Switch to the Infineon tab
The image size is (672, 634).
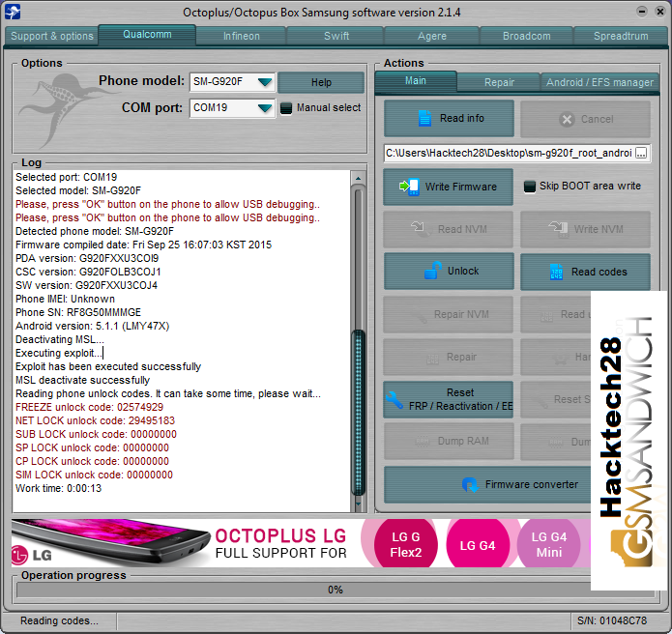pos(242,36)
